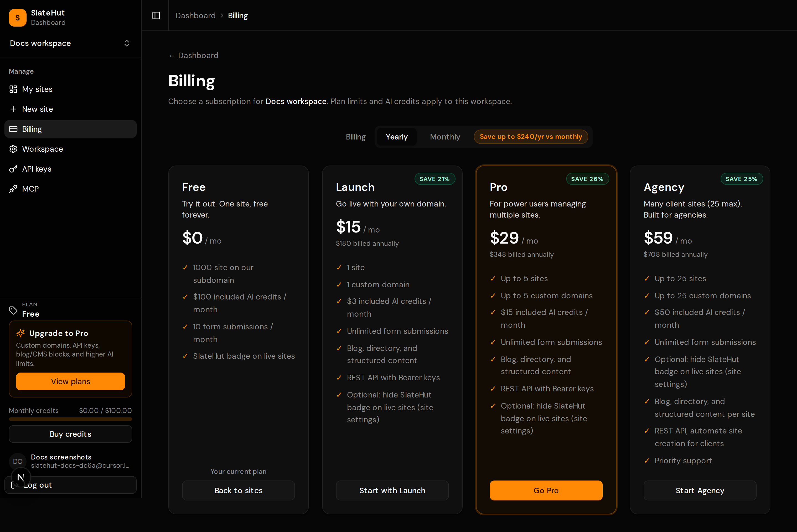Click the Billing credit card icon
This screenshot has height=532, width=797.
(13, 129)
